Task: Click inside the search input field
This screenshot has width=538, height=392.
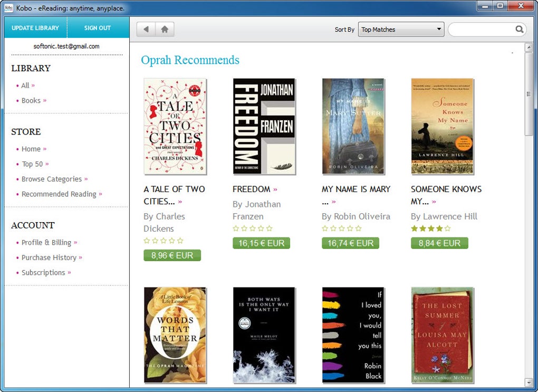Action: coord(482,30)
